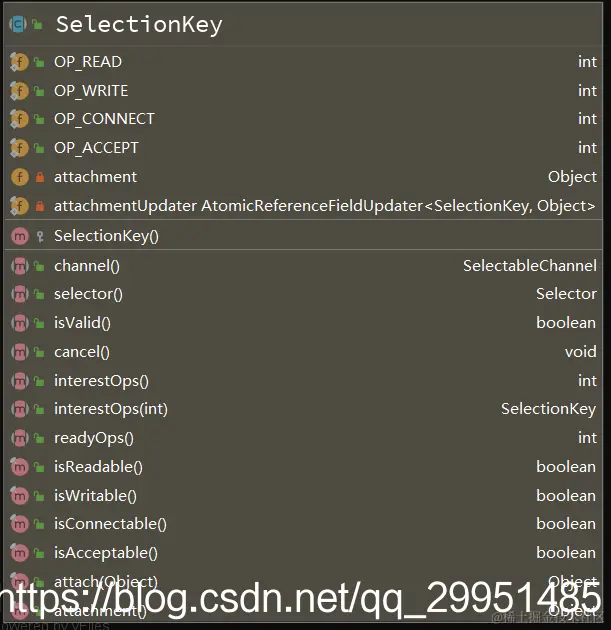Select the isAcceptable() method name
This screenshot has width=611, height=630.
106,553
